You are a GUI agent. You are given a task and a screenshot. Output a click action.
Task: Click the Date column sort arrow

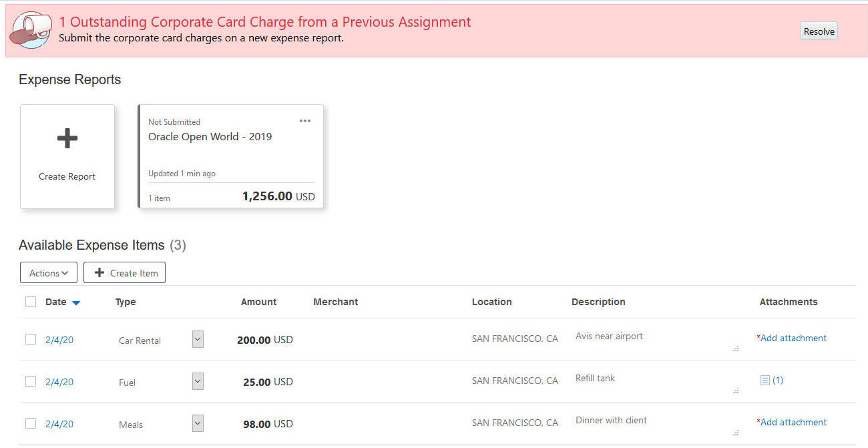click(76, 303)
